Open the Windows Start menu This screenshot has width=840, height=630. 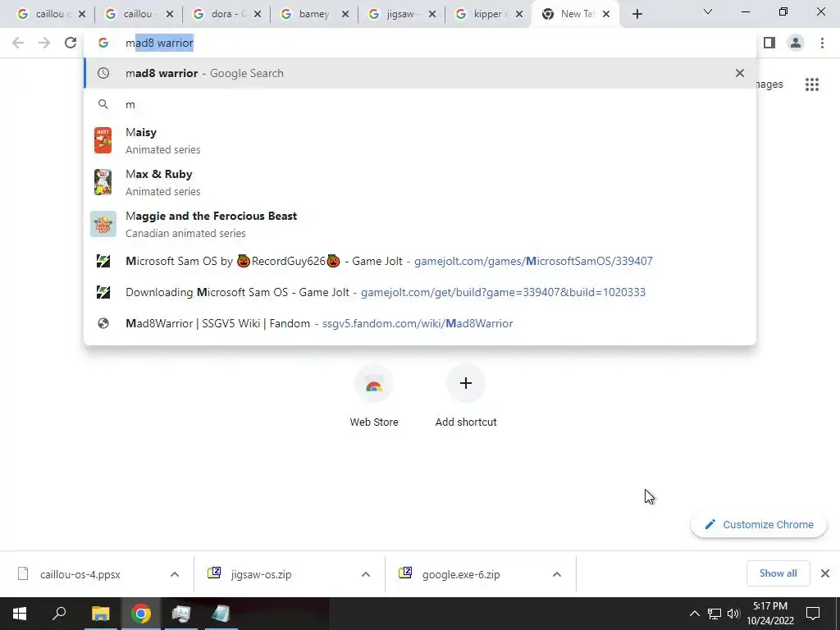[20, 614]
